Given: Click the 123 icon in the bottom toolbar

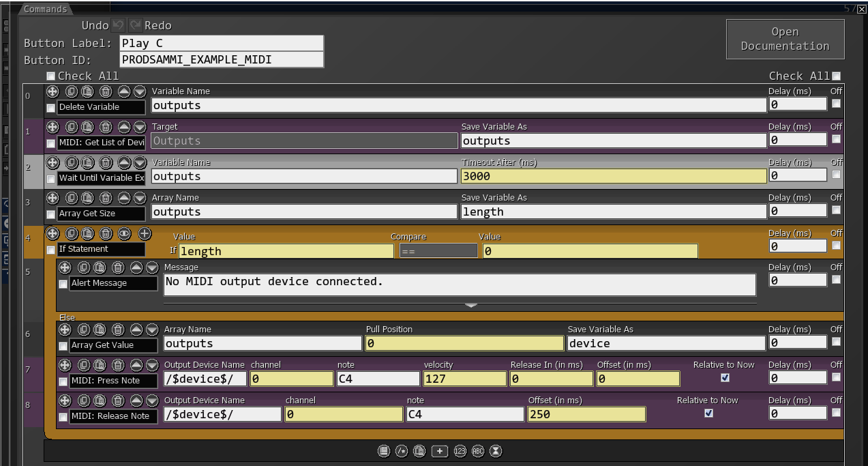Looking at the screenshot, I should coord(460,451).
